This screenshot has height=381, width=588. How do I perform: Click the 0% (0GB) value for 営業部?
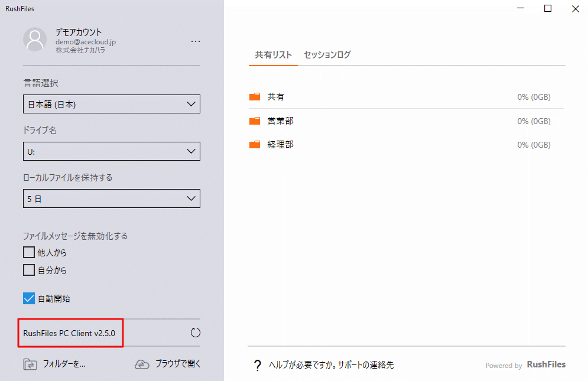tap(534, 121)
